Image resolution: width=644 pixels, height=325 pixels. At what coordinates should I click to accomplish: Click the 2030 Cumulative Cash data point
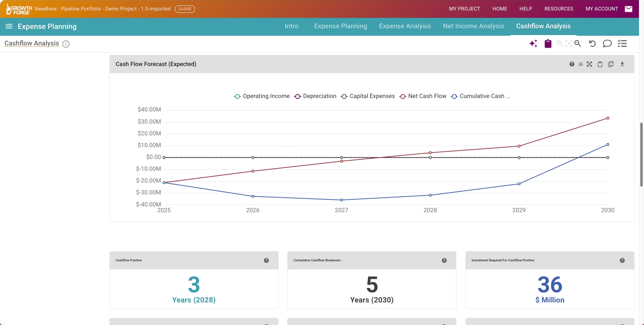[x=608, y=144]
